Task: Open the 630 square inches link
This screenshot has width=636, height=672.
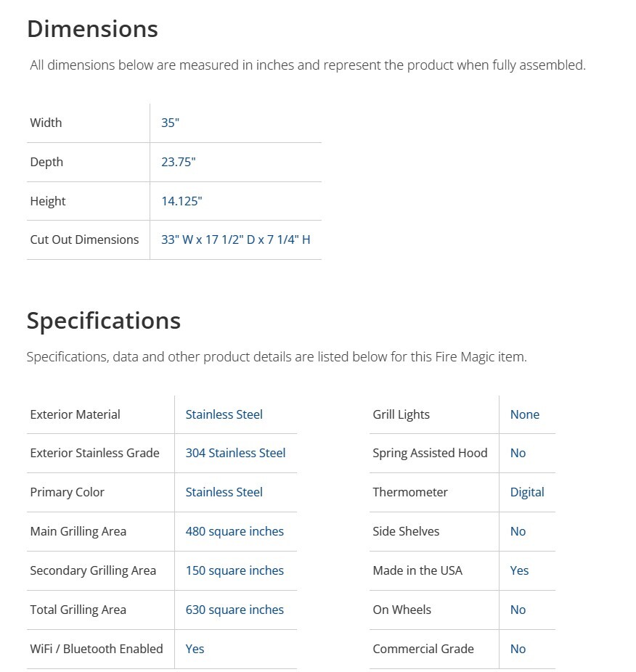Action: pos(235,610)
